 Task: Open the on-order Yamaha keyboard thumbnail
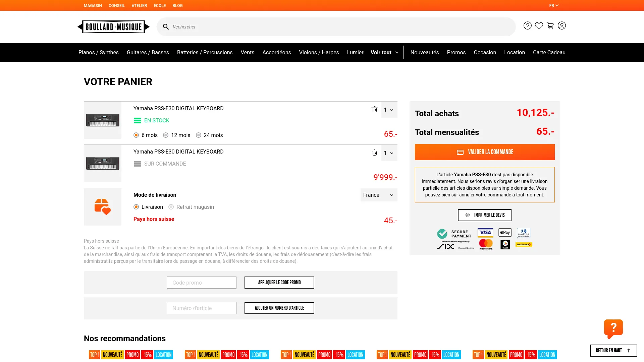tap(103, 164)
